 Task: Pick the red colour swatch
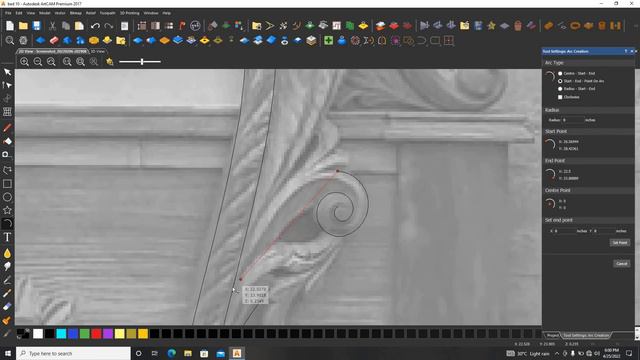click(x=96, y=334)
